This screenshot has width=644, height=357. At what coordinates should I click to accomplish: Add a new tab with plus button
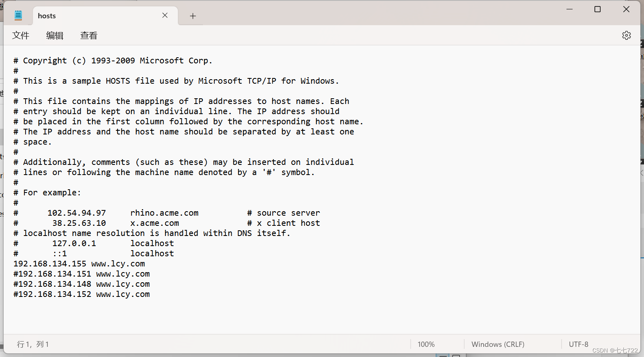(x=193, y=16)
